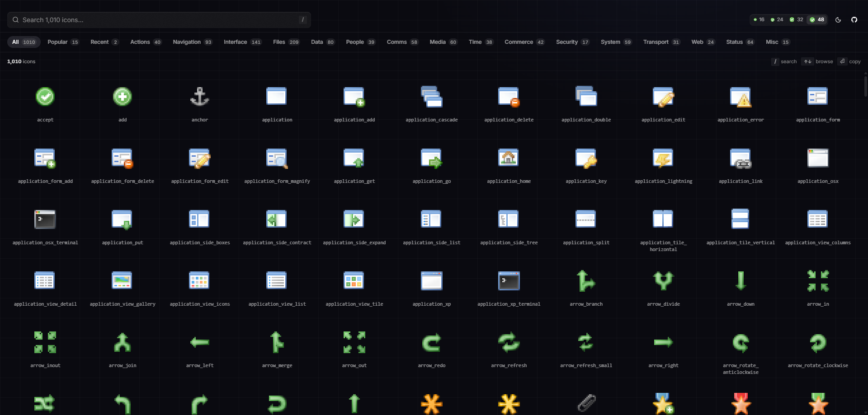Set icon size to 32
Screen dimensions: 868x415
pos(797,20)
